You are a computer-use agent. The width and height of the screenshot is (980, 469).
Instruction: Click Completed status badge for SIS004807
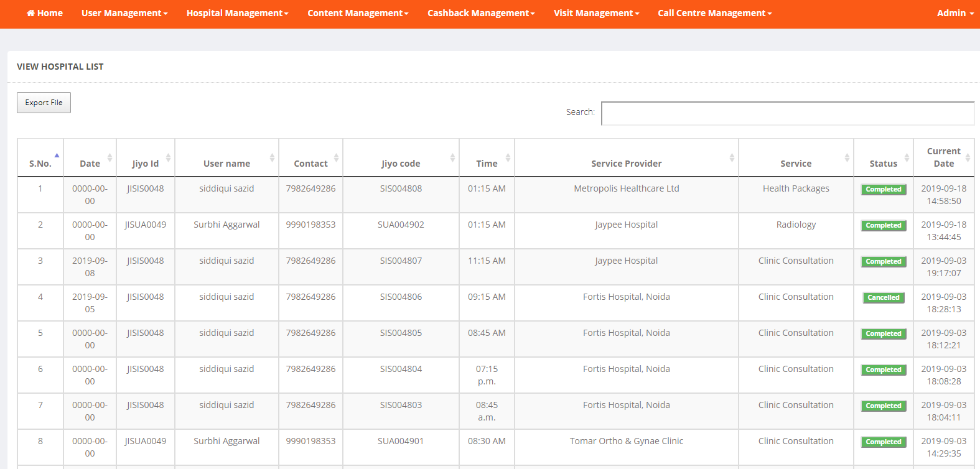pos(884,262)
